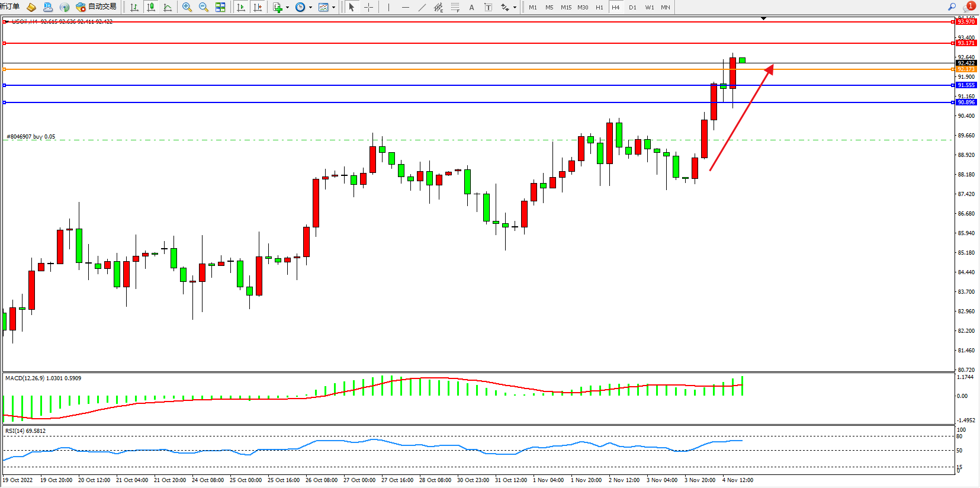Switch chart to bar chart mode

point(134,7)
